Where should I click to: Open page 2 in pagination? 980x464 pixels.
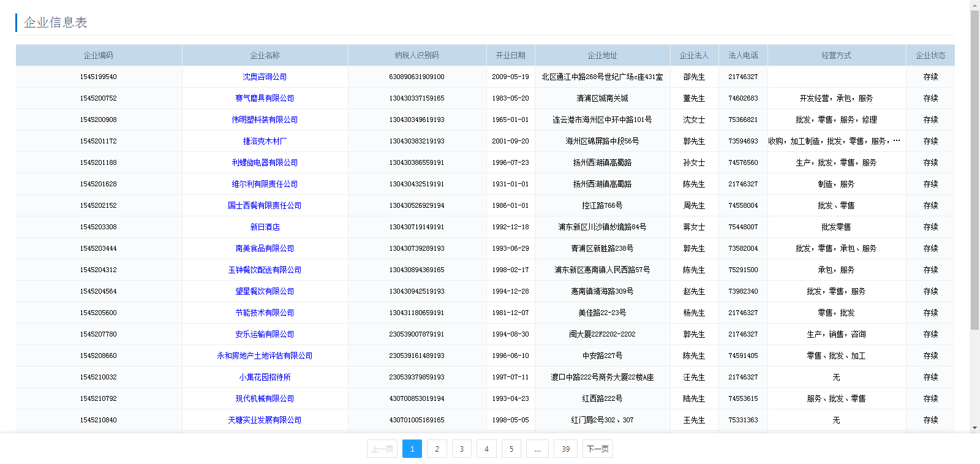point(437,449)
